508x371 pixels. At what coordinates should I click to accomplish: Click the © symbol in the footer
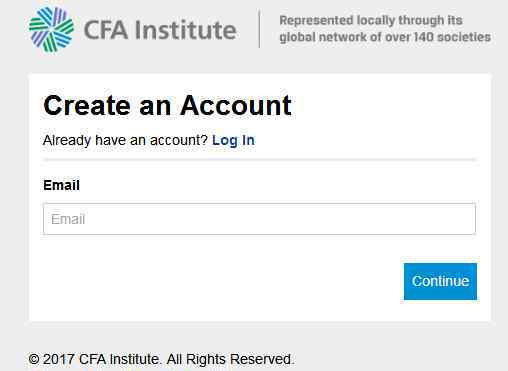tap(34, 360)
